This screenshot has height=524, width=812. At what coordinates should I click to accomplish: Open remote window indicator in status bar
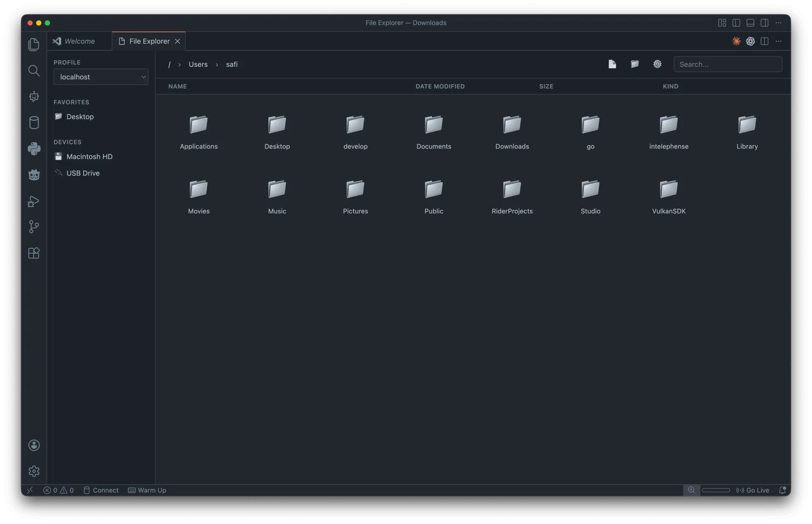point(30,490)
